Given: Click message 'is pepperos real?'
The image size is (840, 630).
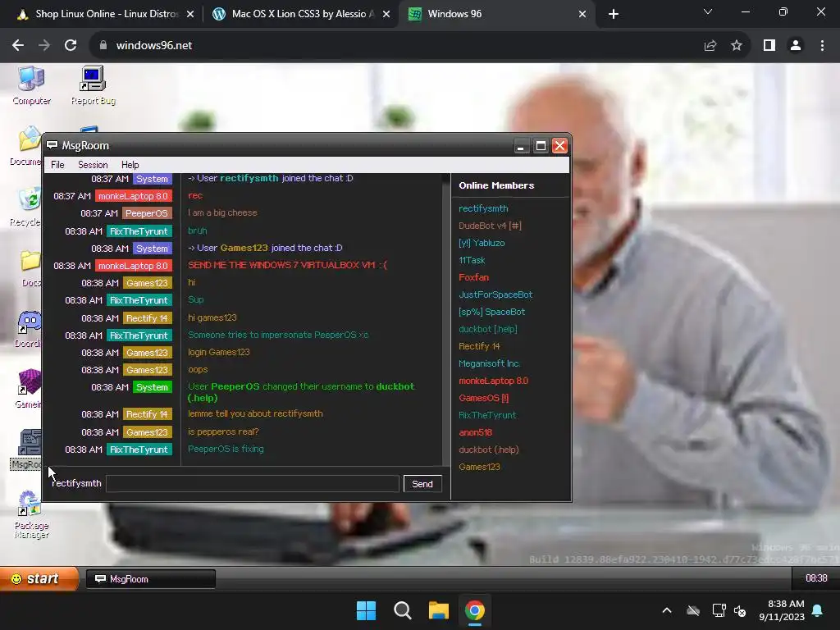Looking at the screenshot, I should 223,431.
